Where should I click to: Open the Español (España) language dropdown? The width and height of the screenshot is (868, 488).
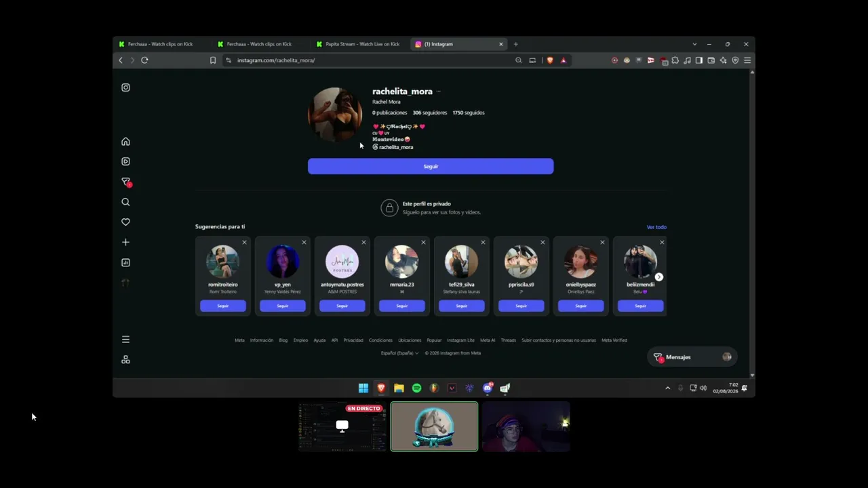click(399, 353)
